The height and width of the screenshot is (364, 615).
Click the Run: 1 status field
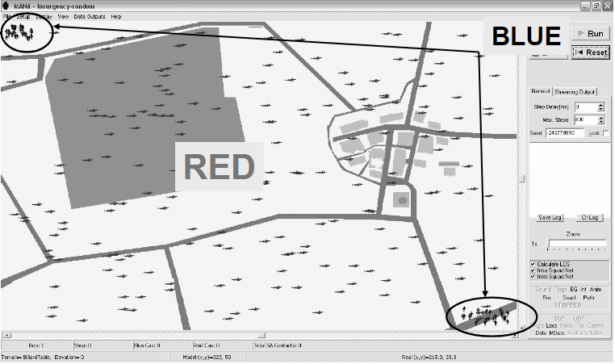click(37, 345)
